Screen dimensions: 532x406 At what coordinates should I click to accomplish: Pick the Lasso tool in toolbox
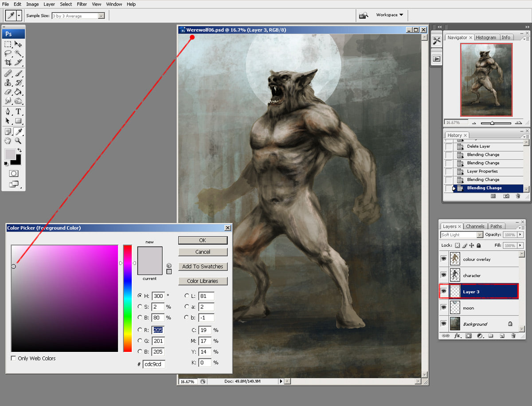pos(8,53)
